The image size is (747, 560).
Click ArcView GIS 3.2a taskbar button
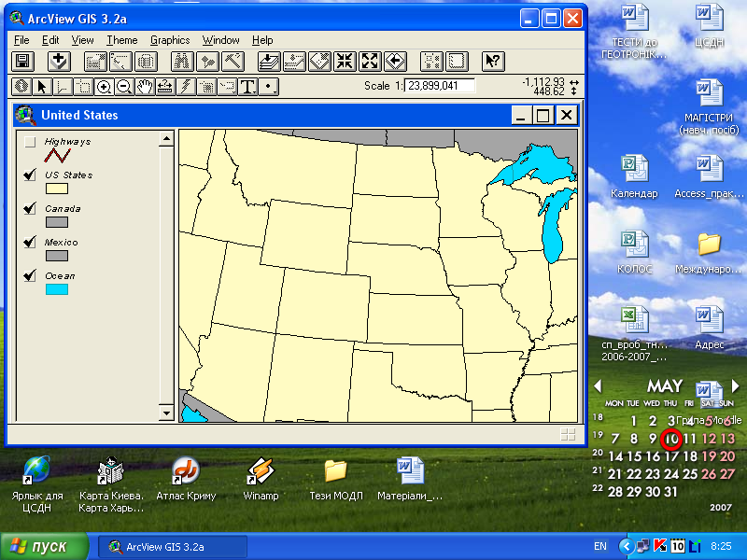(x=173, y=547)
